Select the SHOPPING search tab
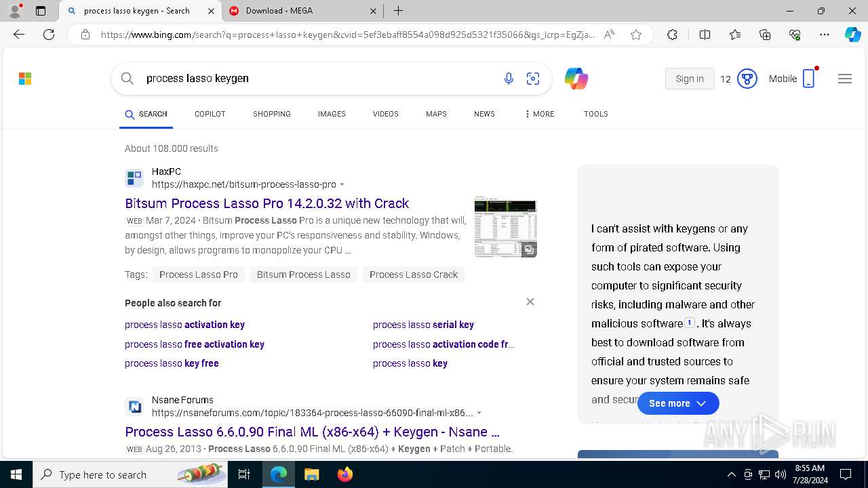868x488 pixels. (x=272, y=114)
